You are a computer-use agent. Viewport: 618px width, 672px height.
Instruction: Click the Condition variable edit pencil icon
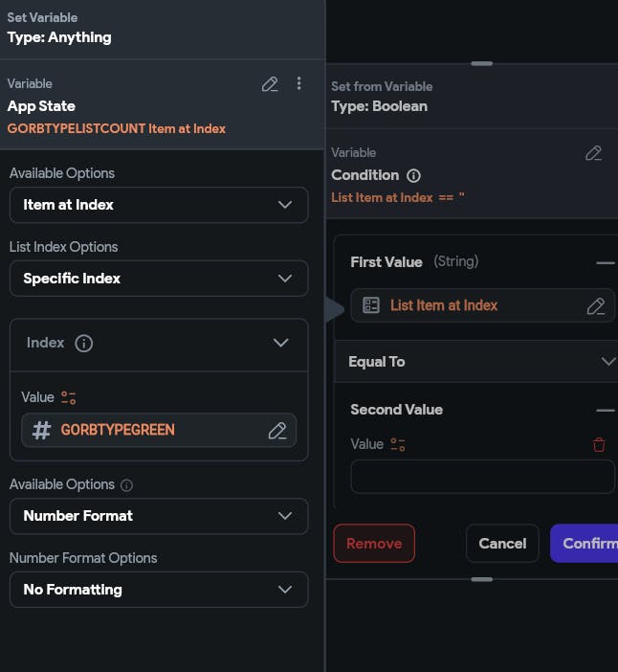coord(593,153)
